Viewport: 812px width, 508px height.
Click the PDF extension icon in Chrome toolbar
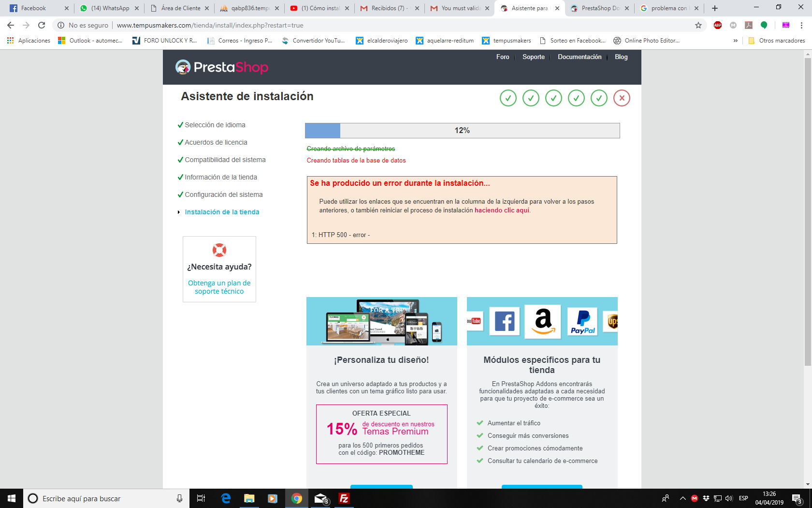(749, 25)
